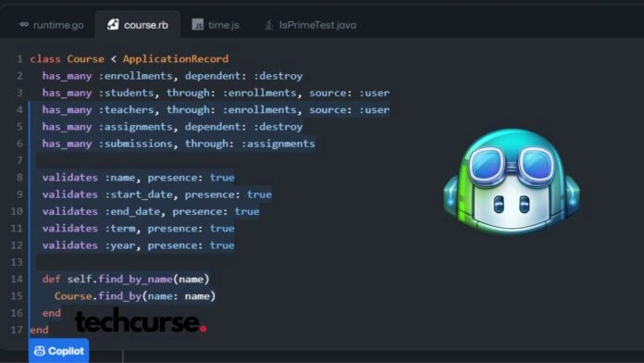This screenshot has width=644, height=363.
Task: Click line number 1 in the gutter
Action: point(19,59)
